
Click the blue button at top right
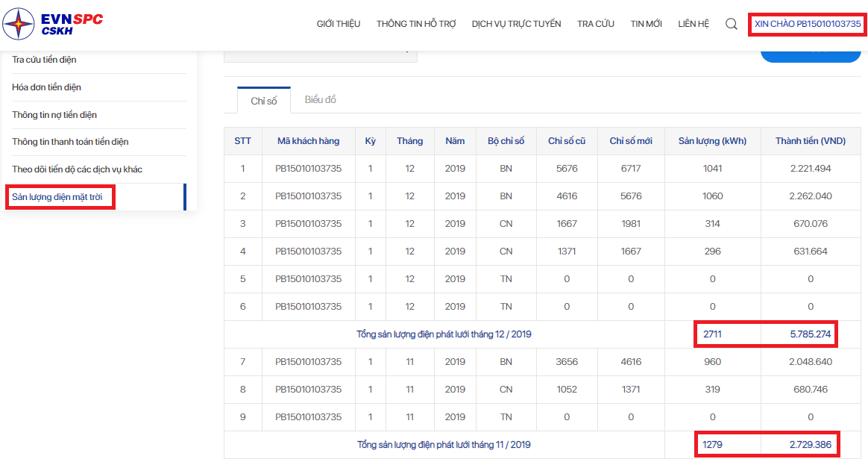coord(810,54)
